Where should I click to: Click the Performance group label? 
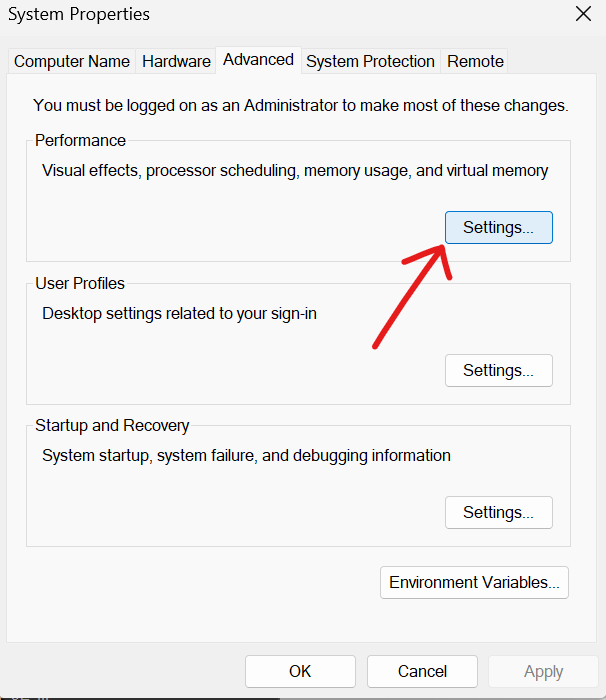click(81, 141)
